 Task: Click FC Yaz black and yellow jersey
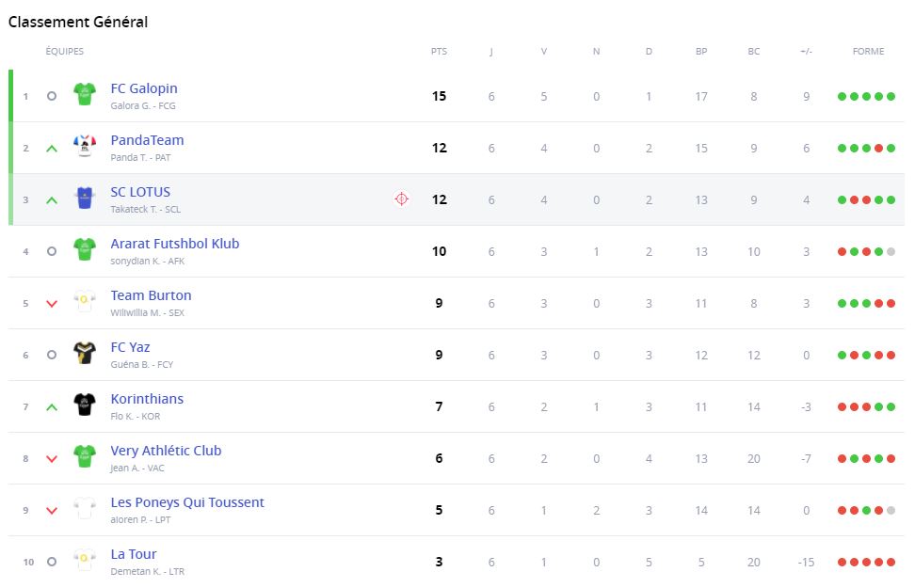coord(85,354)
